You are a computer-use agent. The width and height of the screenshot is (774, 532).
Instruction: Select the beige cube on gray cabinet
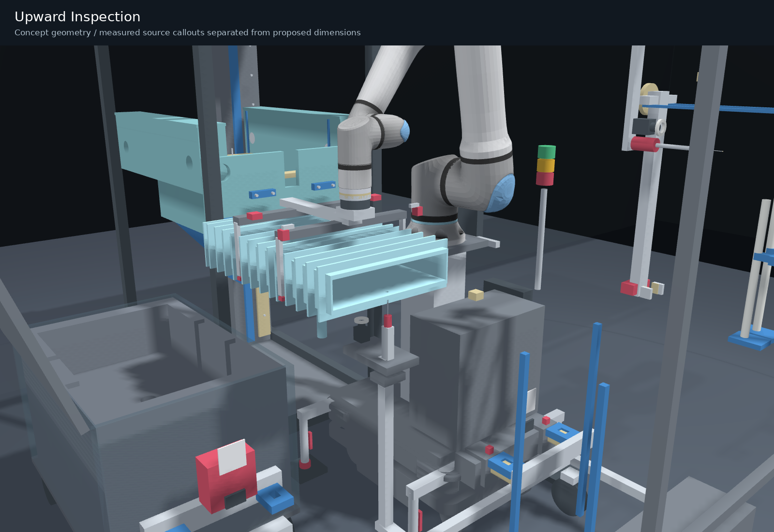click(476, 295)
